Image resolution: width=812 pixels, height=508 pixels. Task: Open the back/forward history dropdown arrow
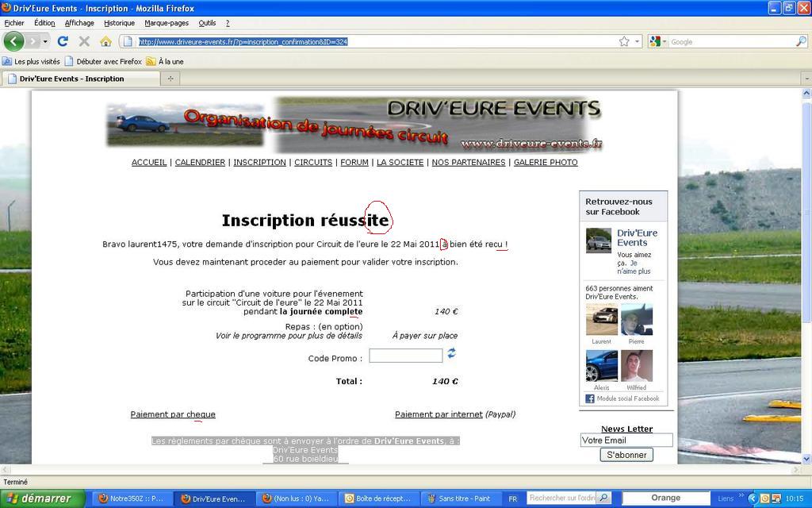(x=45, y=41)
